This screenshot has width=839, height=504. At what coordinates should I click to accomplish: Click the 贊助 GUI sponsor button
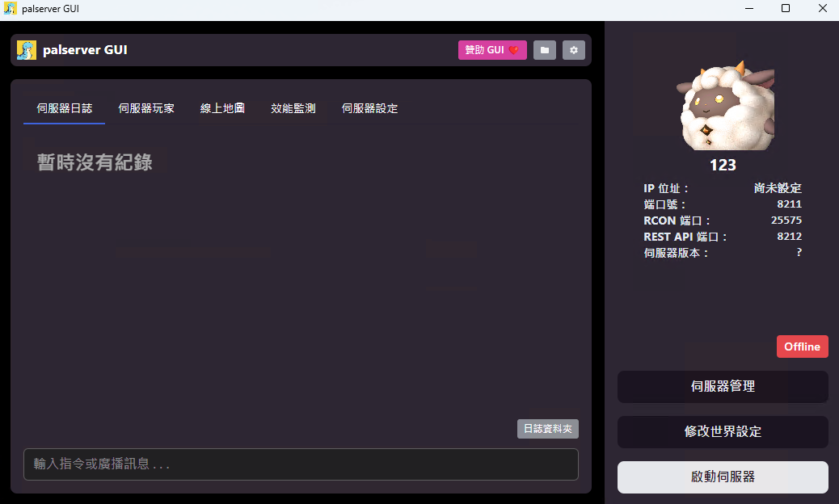point(492,50)
